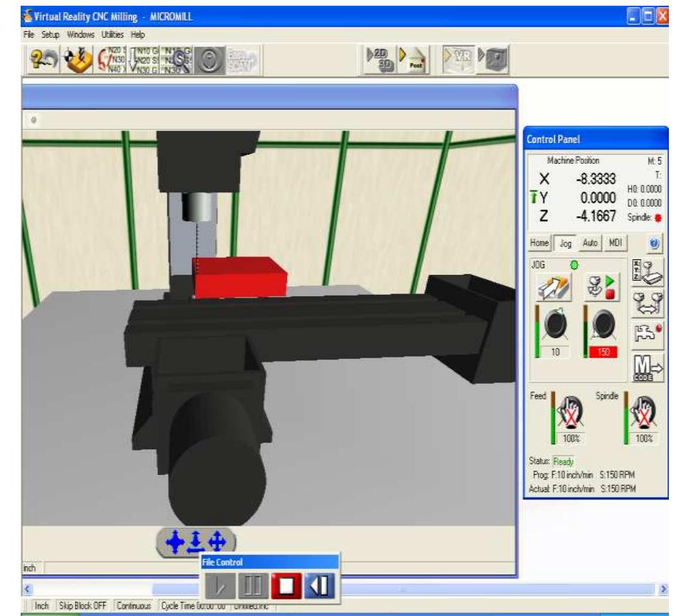Switch to the MDI tab in Control Panel
676x616 pixels.
(x=615, y=243)
